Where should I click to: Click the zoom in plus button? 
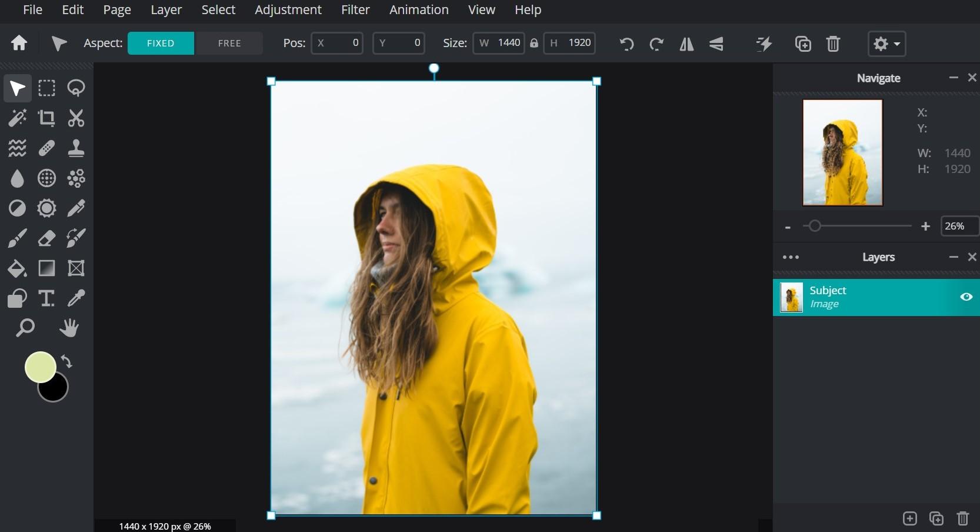tap(925, 227)
